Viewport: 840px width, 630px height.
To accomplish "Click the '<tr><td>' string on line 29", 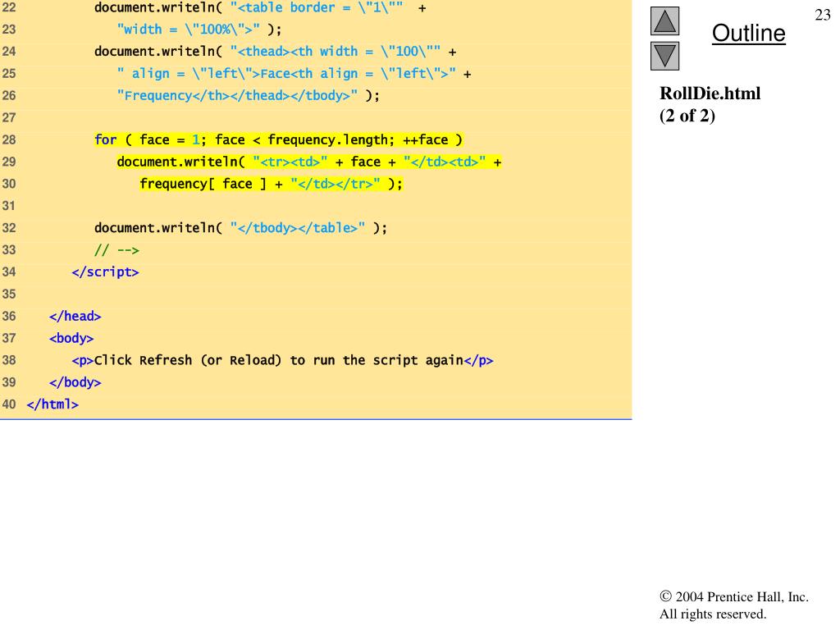I will [290, 162].
